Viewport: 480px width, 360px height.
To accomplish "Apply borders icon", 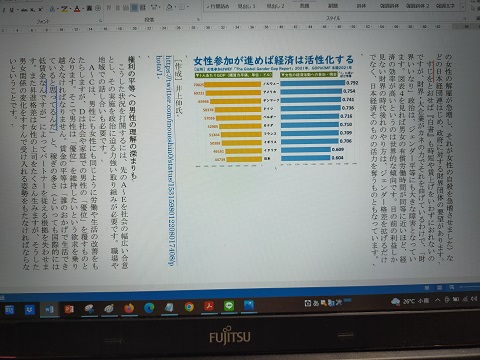I will (x=181, y=7).
